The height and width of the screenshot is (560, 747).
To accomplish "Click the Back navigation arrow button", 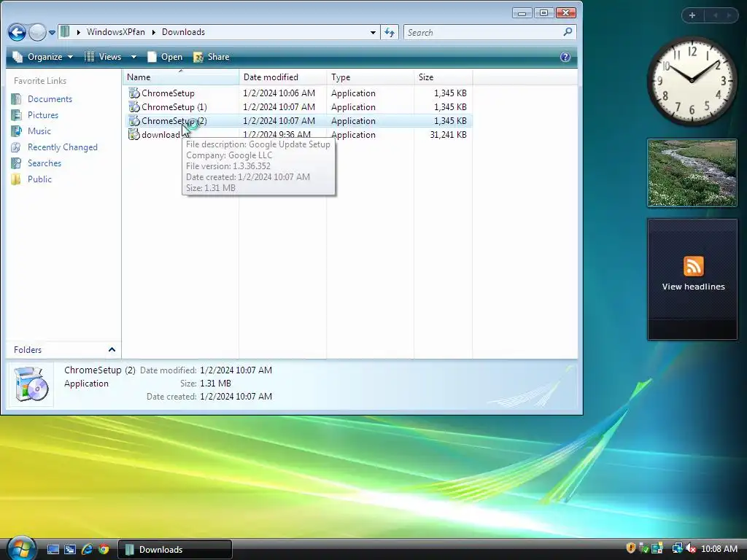I will [x=17, y=32].
